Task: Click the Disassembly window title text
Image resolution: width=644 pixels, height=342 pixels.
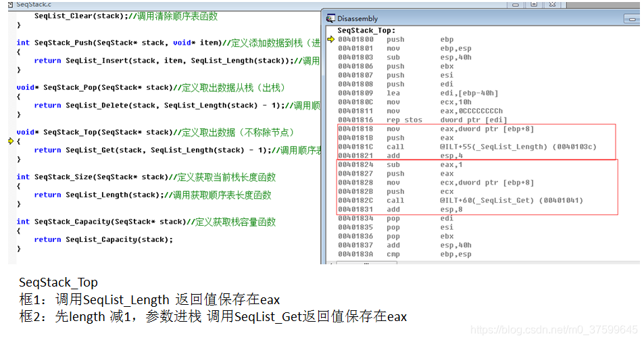Action: [x=357, y=18]
